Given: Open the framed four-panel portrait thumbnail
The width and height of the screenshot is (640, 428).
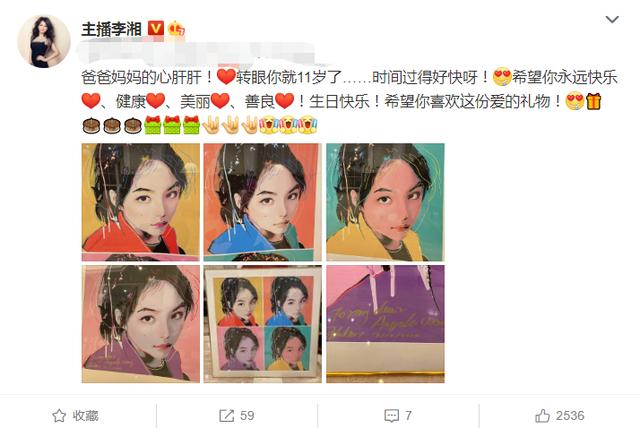Looking at the screenshot, I should coord(263,324).
